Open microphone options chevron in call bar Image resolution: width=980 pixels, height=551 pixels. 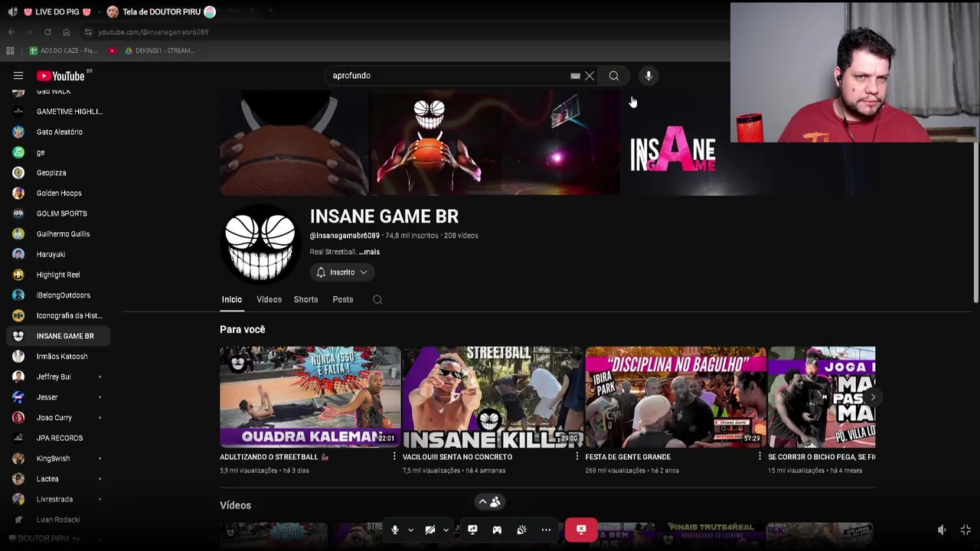(410, 530)
